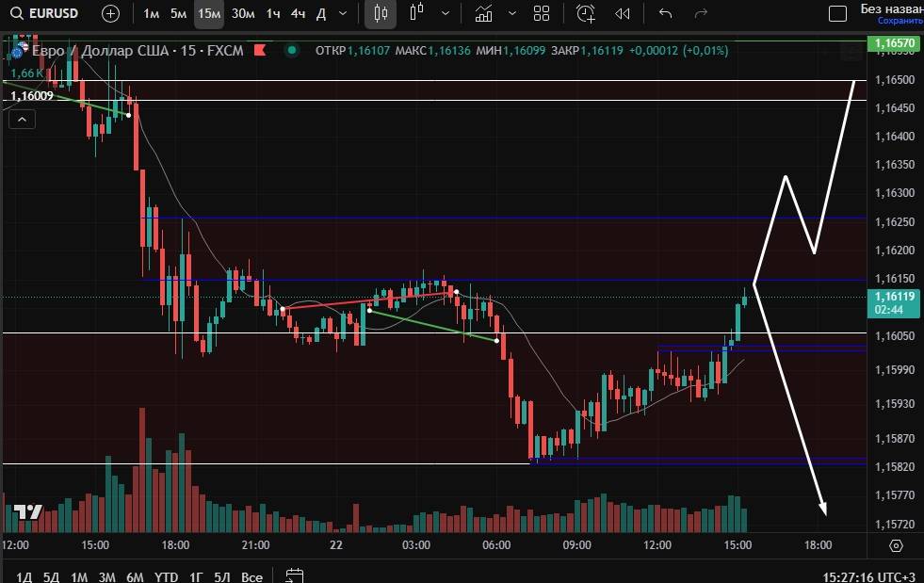Open indicator templates grid icon
The image size is (924, 583).
pyautogui.click(x=542, y=13)
